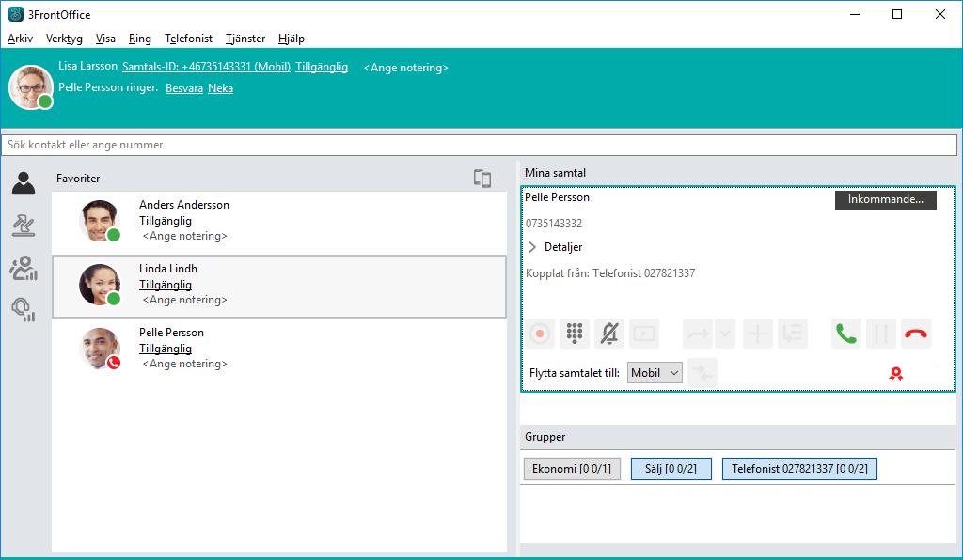Screen dimensions: 963x560
Task: Open the group statistics sidebar icon
Action: pos(24,268)
